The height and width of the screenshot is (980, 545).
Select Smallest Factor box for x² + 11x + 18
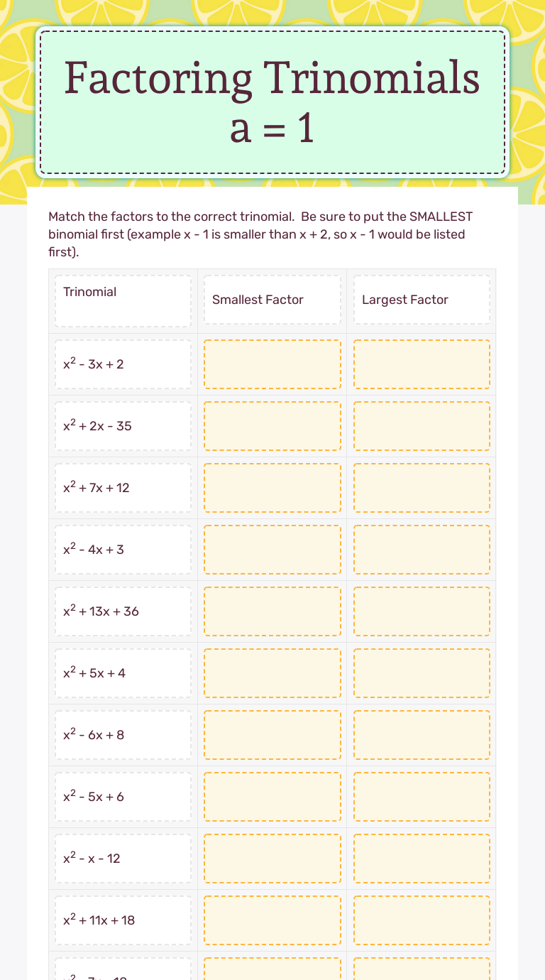coord(272,920)
